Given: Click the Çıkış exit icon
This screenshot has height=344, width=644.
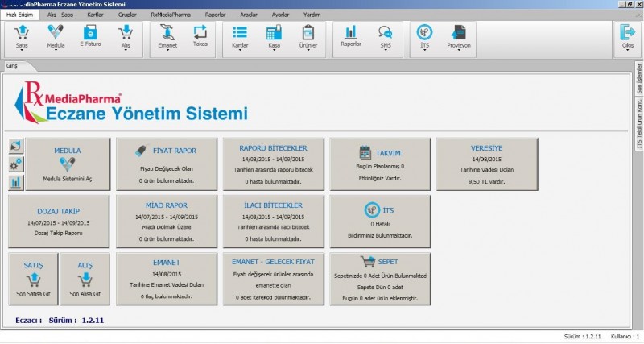Looking at the screenshot, I should [626, 33].
